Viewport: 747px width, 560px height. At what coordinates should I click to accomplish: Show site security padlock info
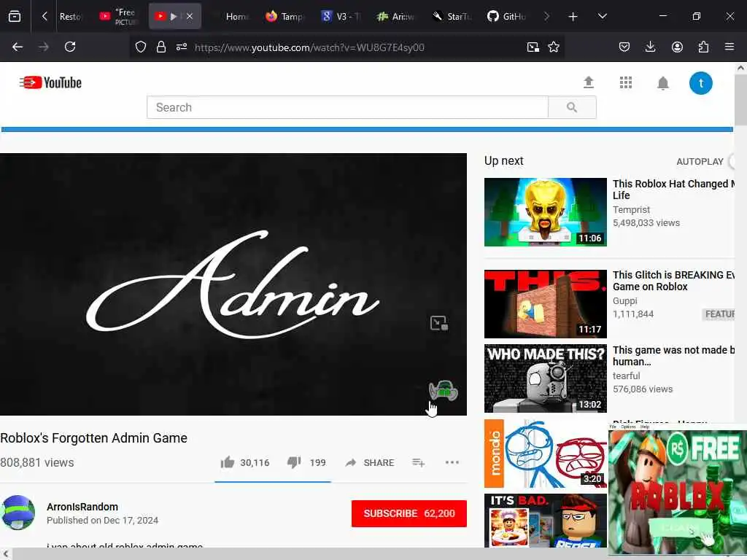[x=161, y=47]
